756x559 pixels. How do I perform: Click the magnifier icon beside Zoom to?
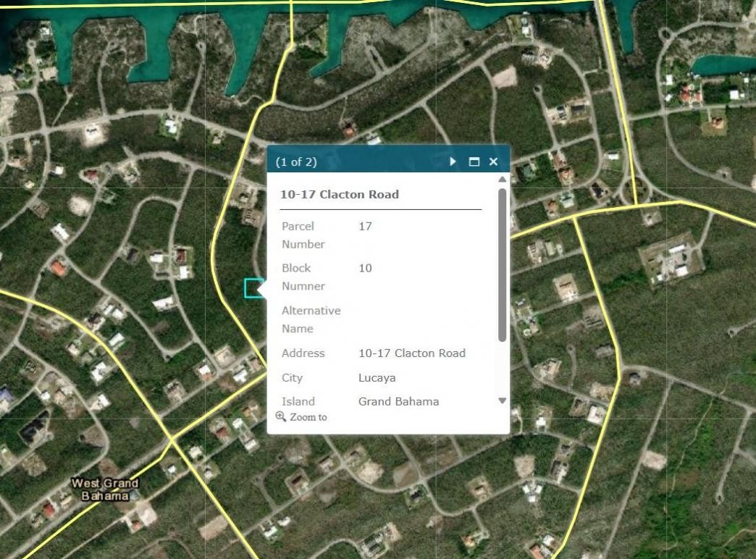click(281, 417)
